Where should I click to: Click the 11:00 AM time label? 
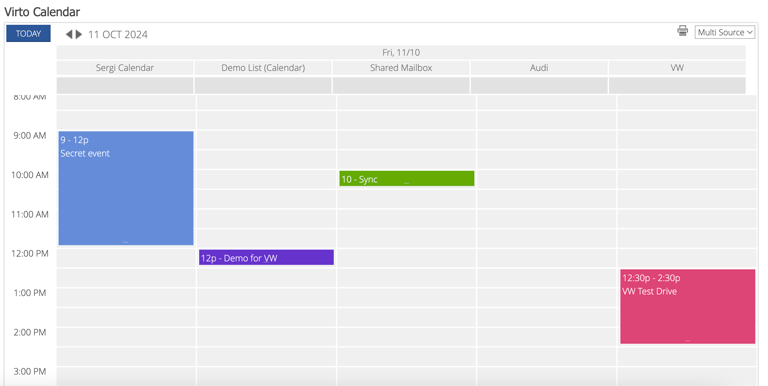[x=30, y=214]
